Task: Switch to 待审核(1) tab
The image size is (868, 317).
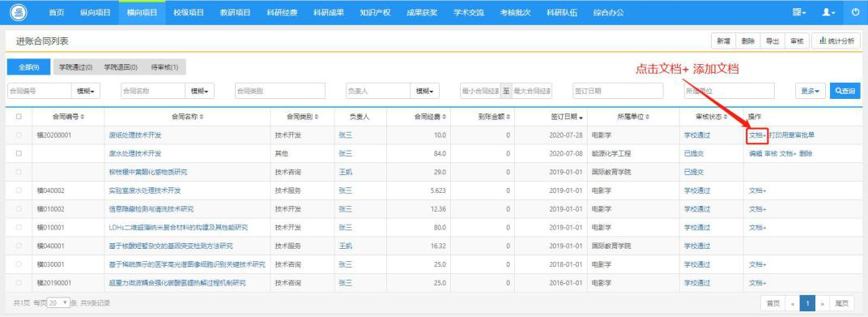Action: pyautogui.click(x=164, y=67)
